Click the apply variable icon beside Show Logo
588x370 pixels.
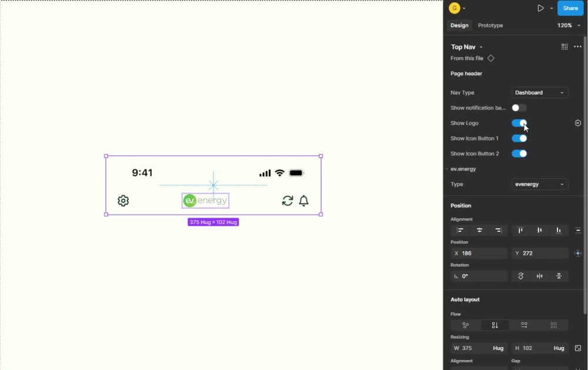[x=577, y=123]
